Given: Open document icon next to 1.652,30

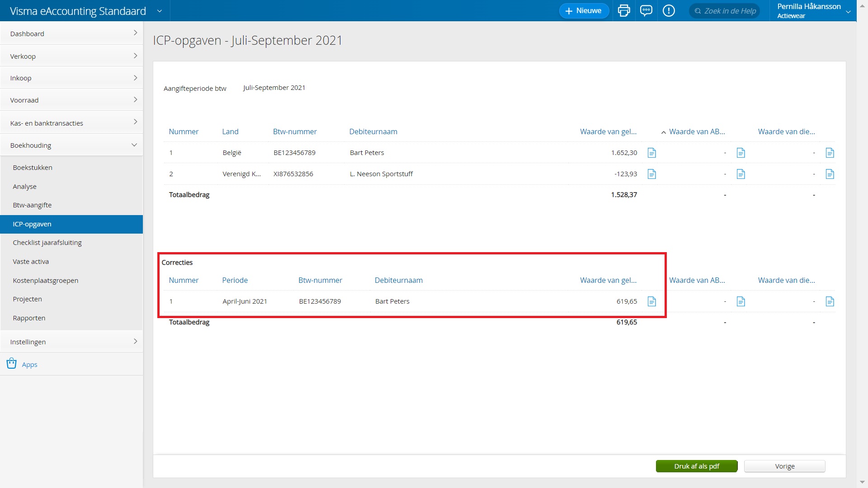Looking at the screenshot, I should pos(651,153).
